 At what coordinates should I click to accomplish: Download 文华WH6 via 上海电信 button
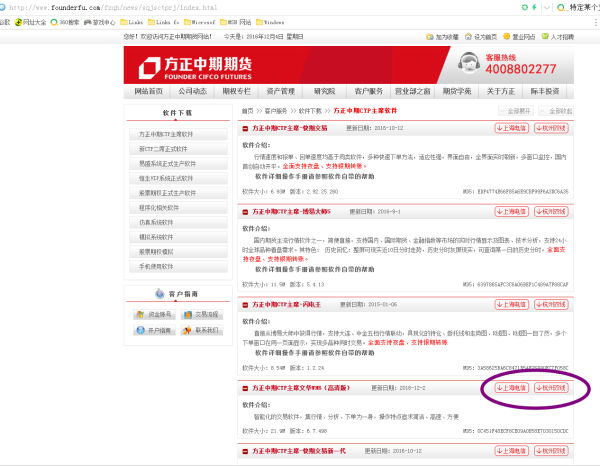pyautogui.click(x=511, y=387)
